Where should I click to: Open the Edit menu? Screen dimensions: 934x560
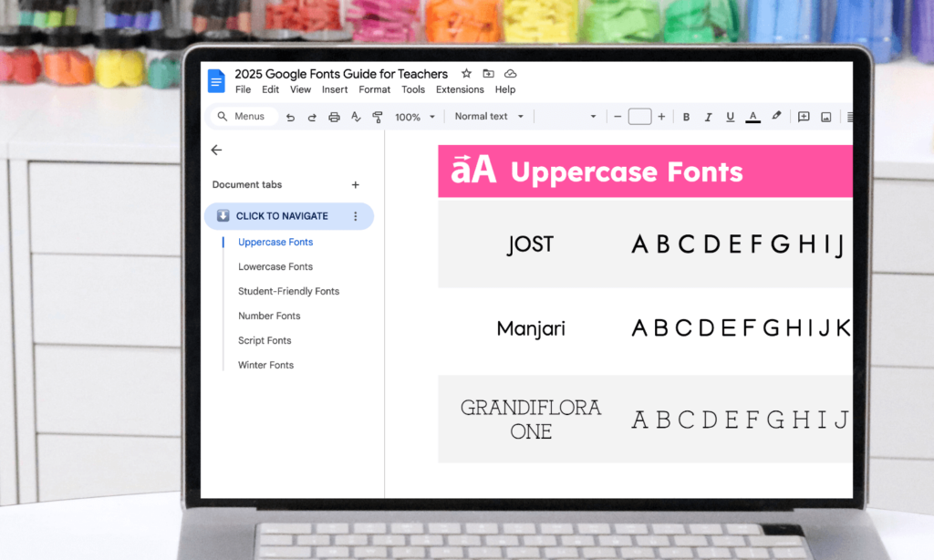[270, 89]
